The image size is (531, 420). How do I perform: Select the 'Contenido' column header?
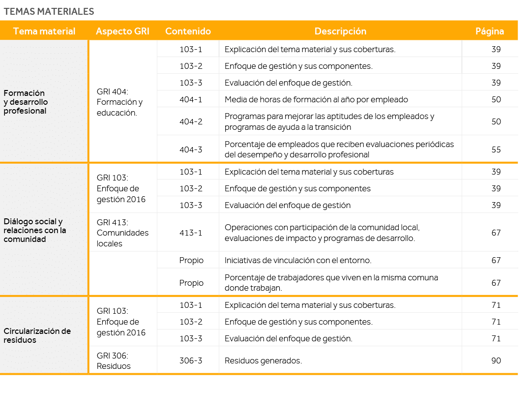coord(188,31)
